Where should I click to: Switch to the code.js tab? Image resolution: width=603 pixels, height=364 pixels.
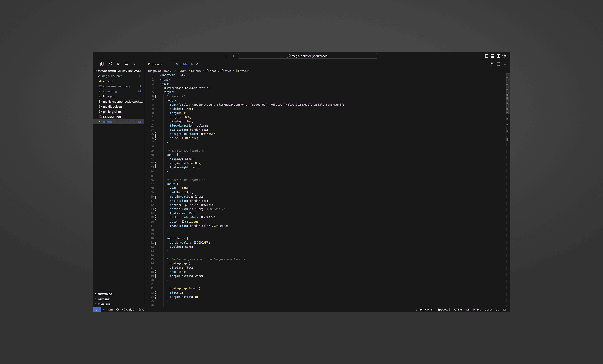(x=157, y=64)
